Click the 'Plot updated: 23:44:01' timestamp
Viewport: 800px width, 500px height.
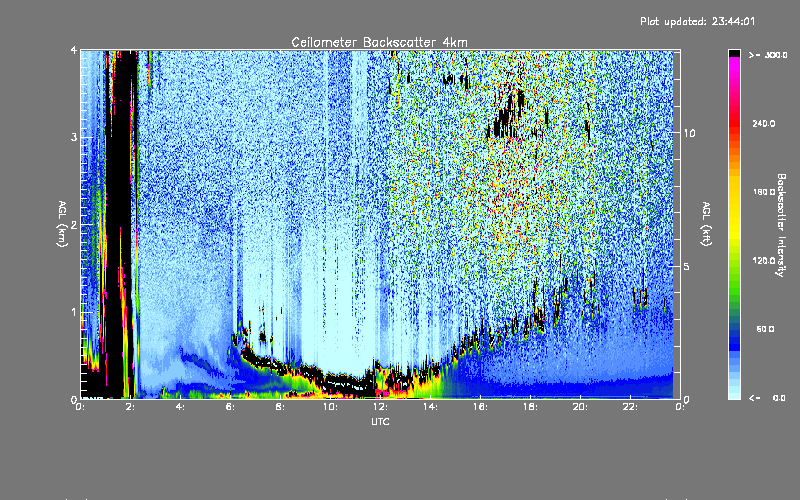[697, 21]
